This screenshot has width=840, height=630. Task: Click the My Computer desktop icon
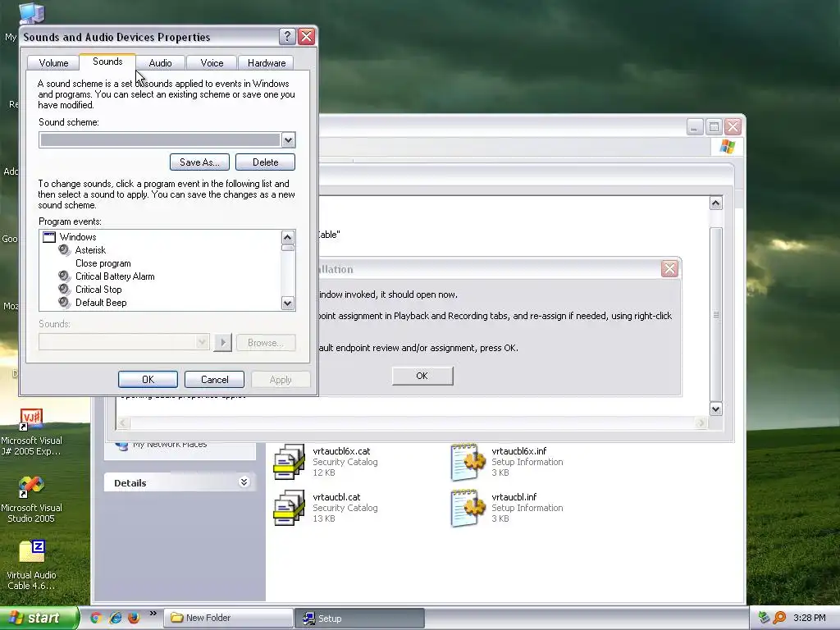tap(32, 13)
